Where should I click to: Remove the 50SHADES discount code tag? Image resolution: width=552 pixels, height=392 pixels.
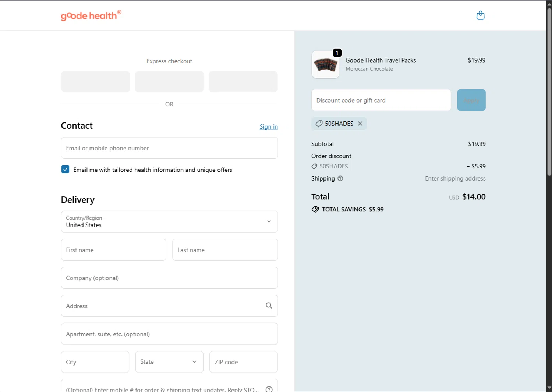coord(360,124)
